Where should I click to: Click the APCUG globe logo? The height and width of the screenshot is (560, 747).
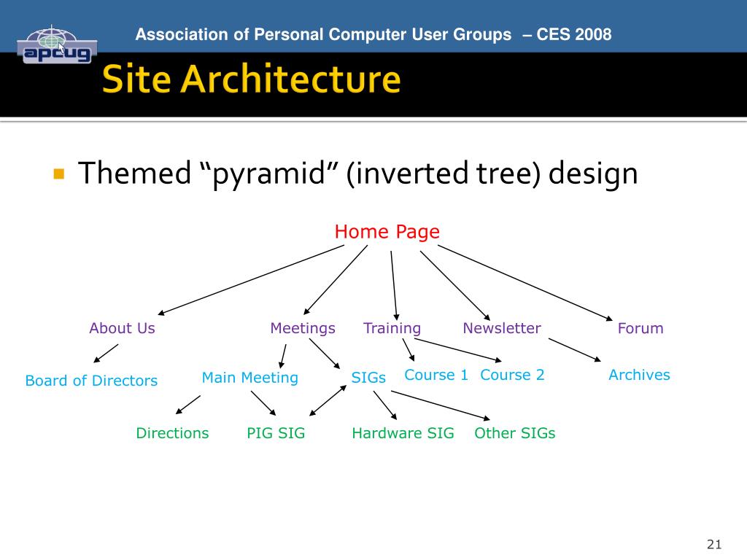click(57, 44)
